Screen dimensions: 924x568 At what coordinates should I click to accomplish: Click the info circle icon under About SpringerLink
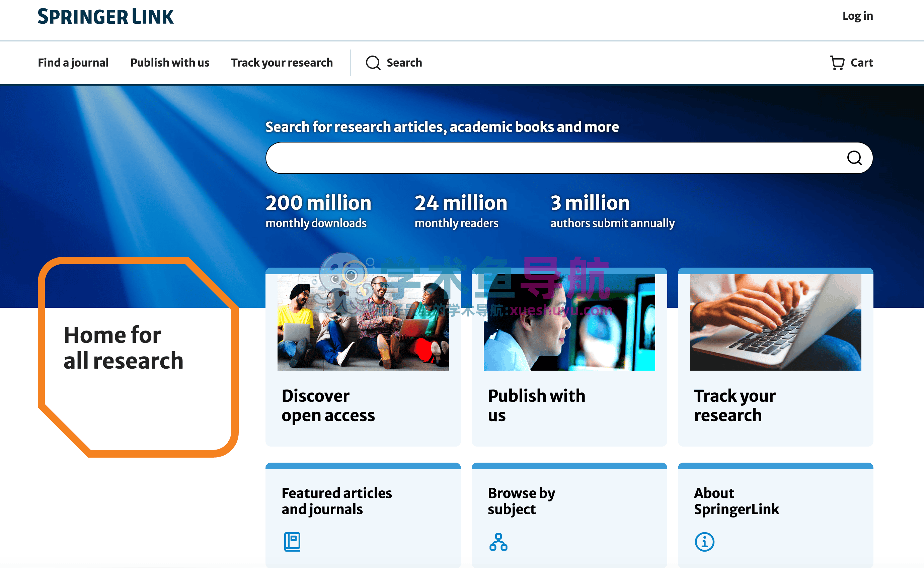pyautogui.click(x=704, y=542)
